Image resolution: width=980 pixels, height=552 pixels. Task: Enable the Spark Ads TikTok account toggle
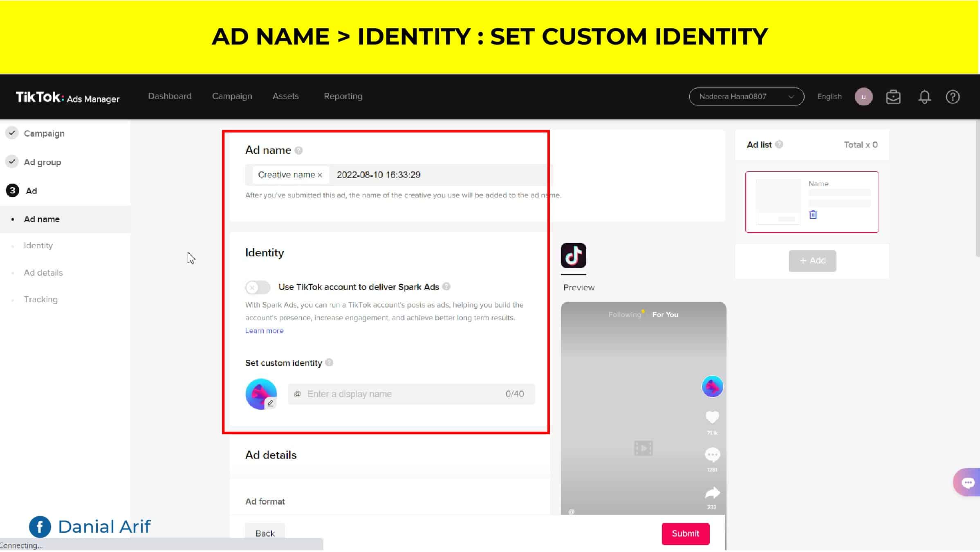[258, 287]
